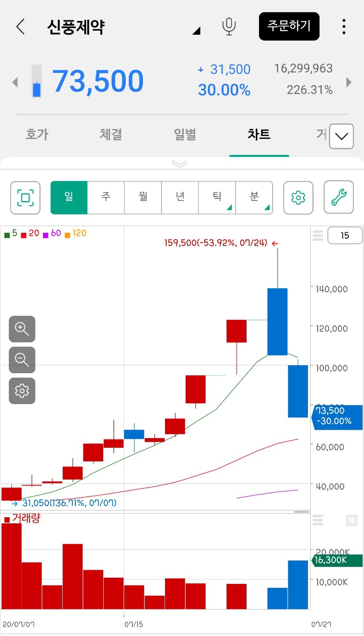Tap the purple 60-day moving average legend
The height and width of the screenshot is (636, 364).
52,233
